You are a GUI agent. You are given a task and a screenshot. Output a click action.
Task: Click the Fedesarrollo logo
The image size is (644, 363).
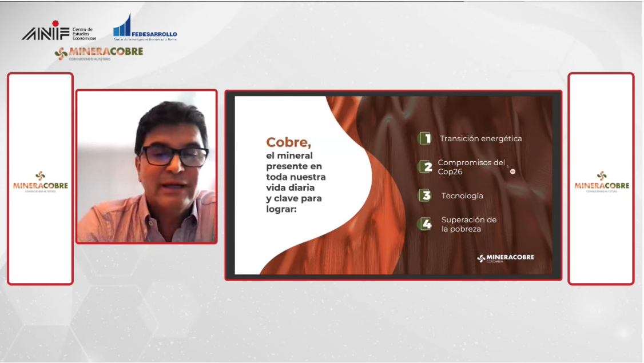click(145, 27)
